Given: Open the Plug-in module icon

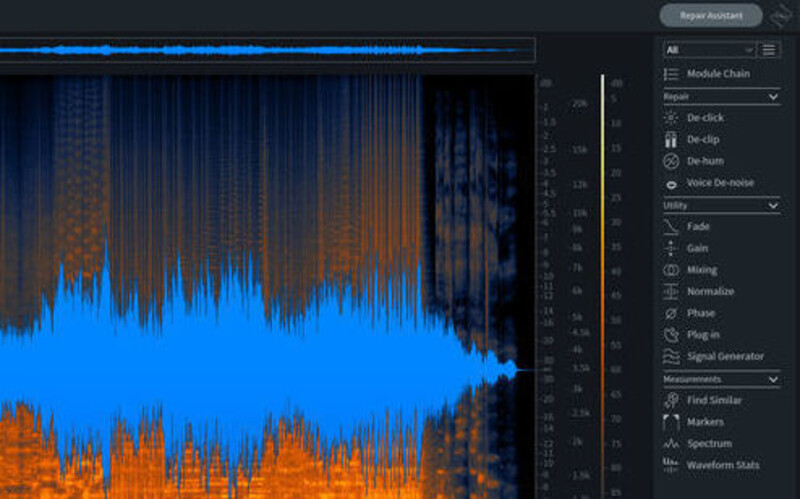Looking at the screenshot, I should (x=671, y=335).
